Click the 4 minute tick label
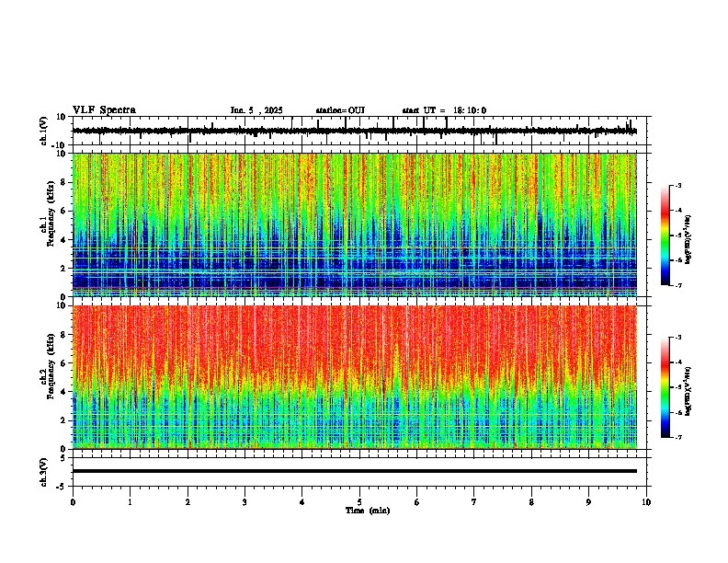Image resolution: width=728 pixels, height=563 pixels. click(x=302, y=502)
